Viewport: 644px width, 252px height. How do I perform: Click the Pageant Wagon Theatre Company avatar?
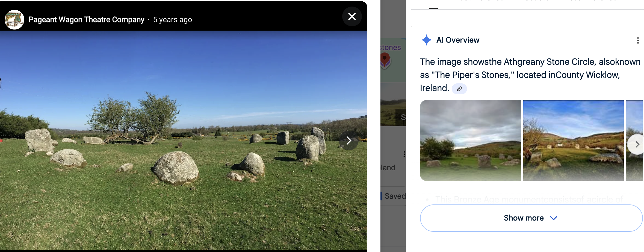(x=14, y=20)
